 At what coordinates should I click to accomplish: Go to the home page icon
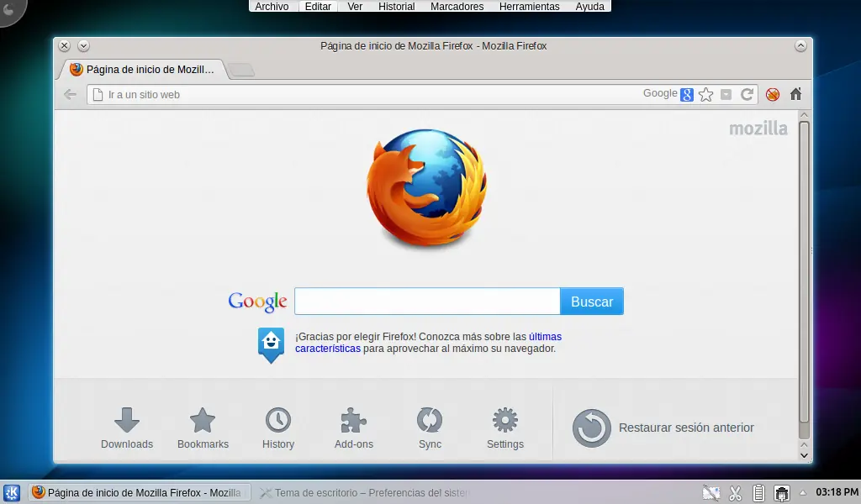click(x=795, y=94)
